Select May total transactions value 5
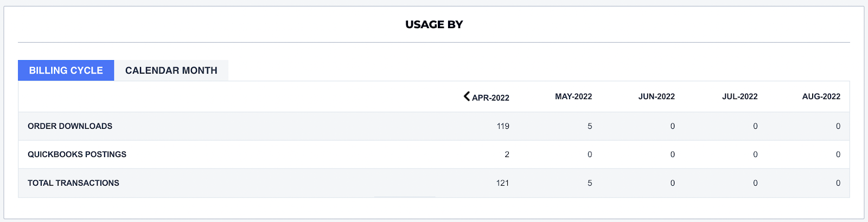This screenshot has width=868, height=222. (x=590, y=183)
